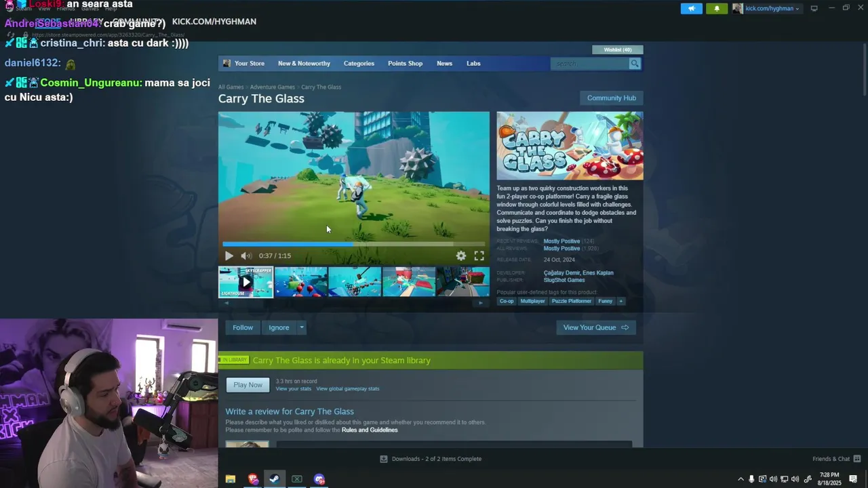Screen dimensions: 868x488
Task: Click the Big Picture mode monitor icon
Action: click(x=814, y=8)
